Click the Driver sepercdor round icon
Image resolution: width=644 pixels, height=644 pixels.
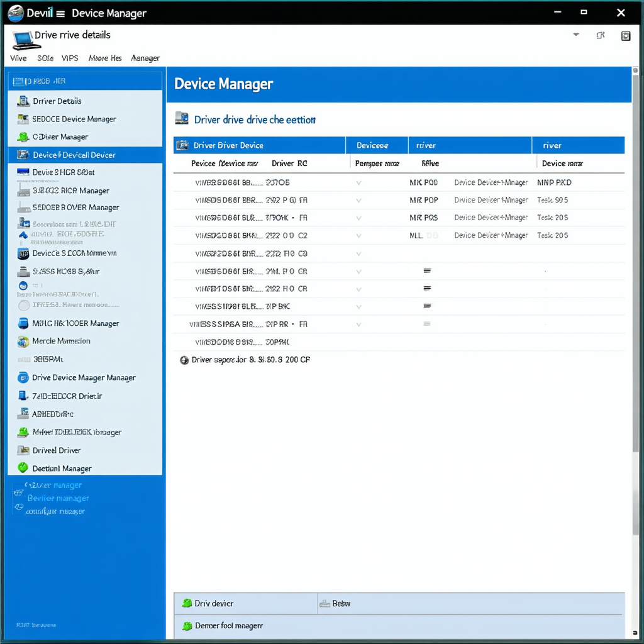(184, 360)
